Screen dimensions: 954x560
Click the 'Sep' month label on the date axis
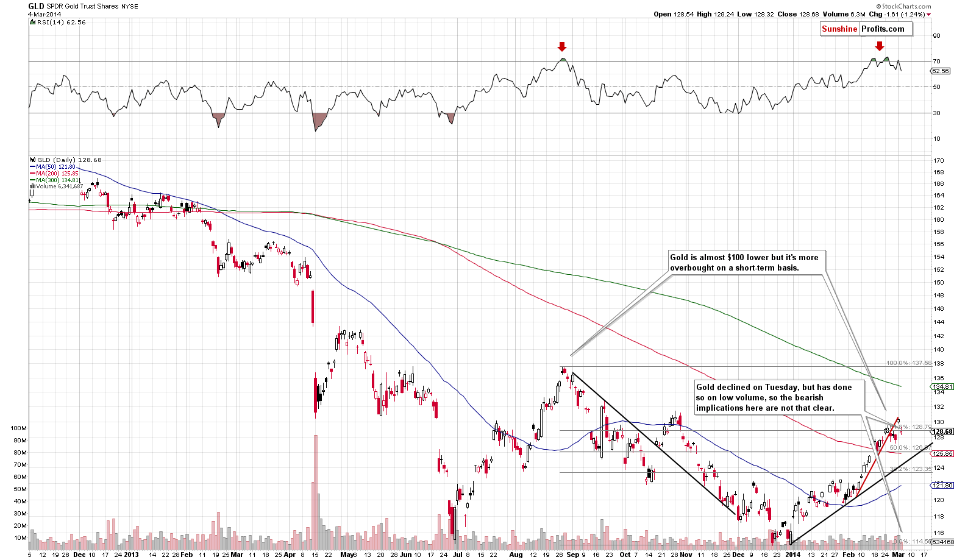572,555
